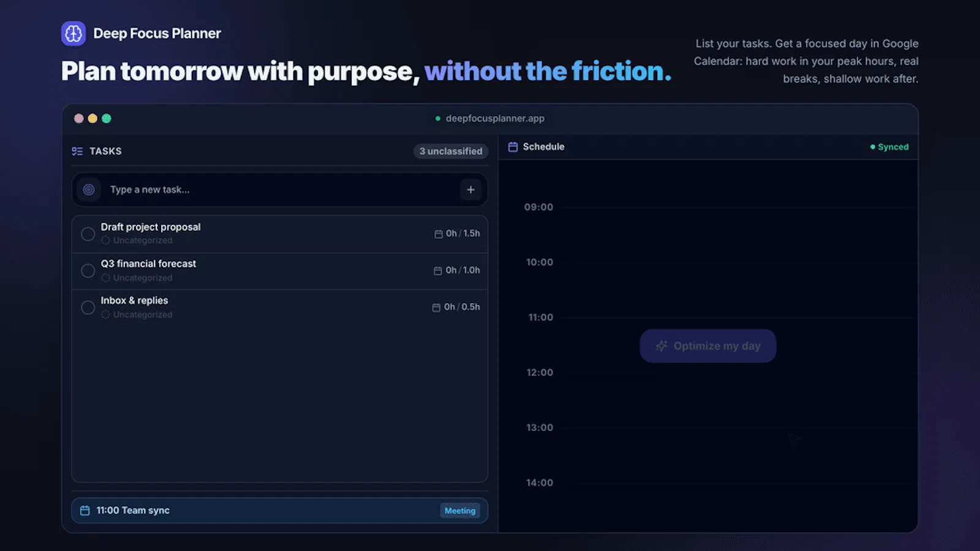Click calendar icon on Inbox & replies row

[x=436, y=307]
